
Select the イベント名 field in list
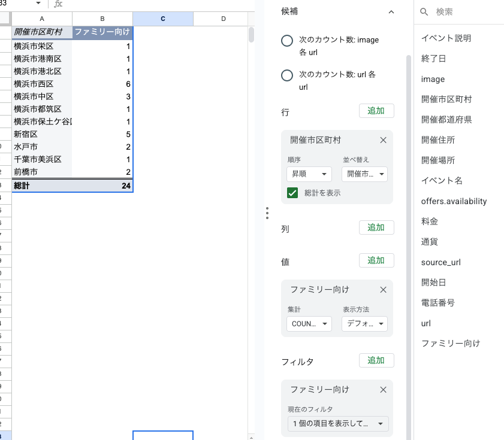coord(442,181)
